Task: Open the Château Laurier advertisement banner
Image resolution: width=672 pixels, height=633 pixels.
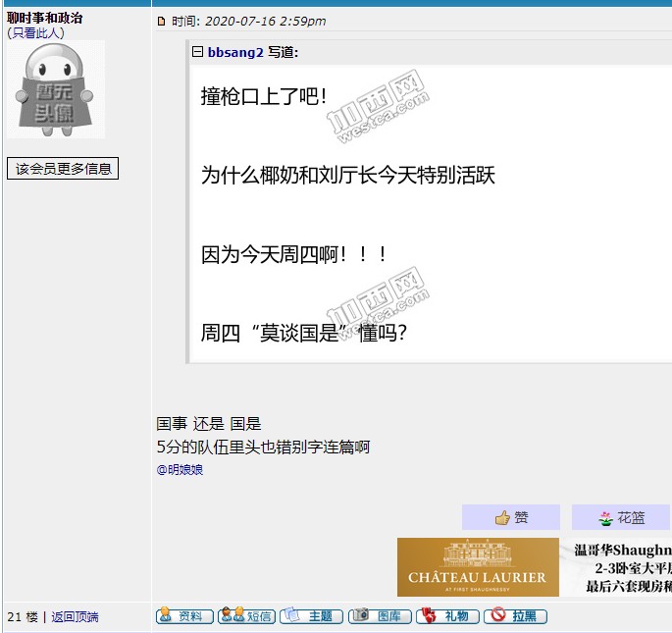Action: pyautogui.click(x=478, y=567)
